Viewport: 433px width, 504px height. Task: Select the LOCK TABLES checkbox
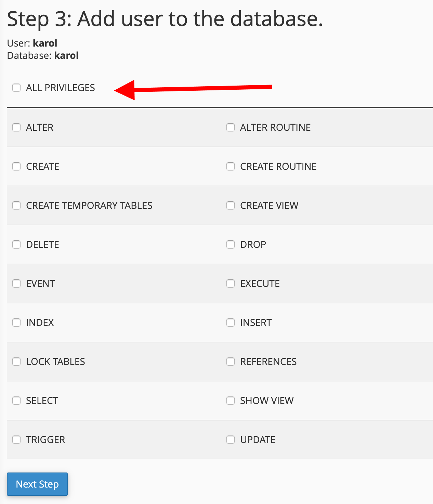pyautogui.click(x=16, y=362)
